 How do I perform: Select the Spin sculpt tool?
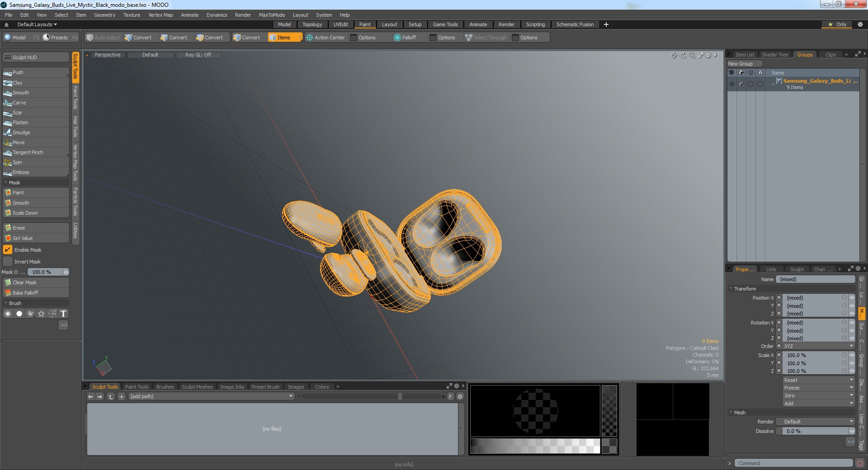click(36, 162)
